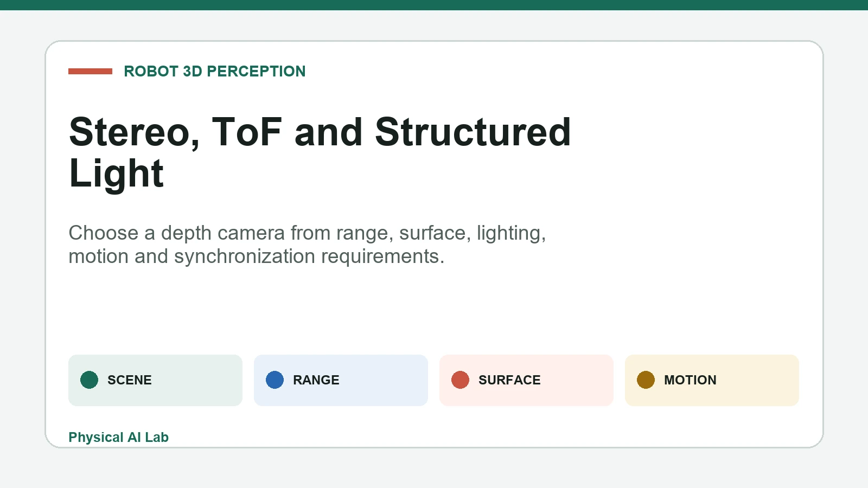This screenshot has width=868, height=488.
Task: Click empty space inside the SCENE card
Action: click(x=198, y=380)
